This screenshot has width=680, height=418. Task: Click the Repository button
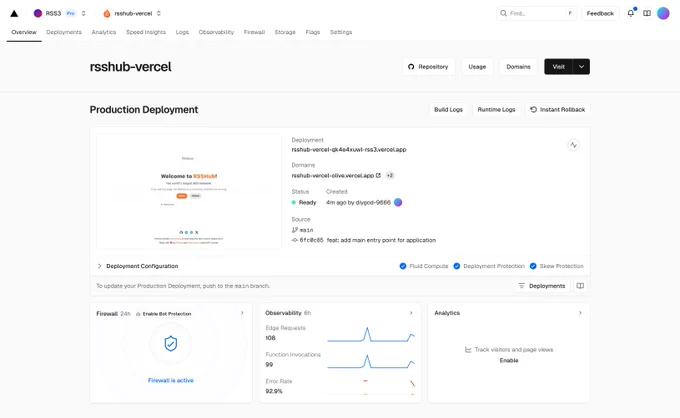pos(428,66)
